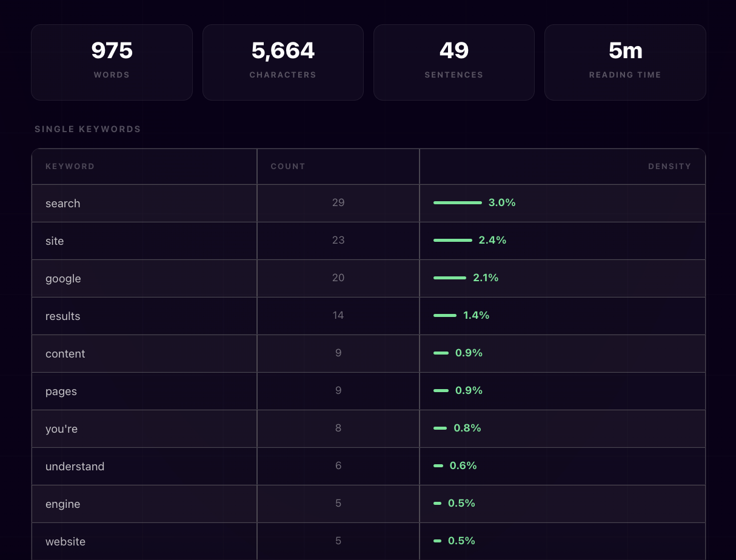The height and width of the screenshot is (560, 736).
Task: Click the count value 29 for 'search'
Action: (338, 202)
